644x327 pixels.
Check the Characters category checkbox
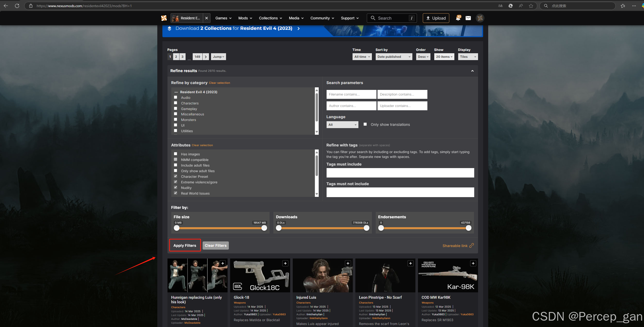coord(175,103)
